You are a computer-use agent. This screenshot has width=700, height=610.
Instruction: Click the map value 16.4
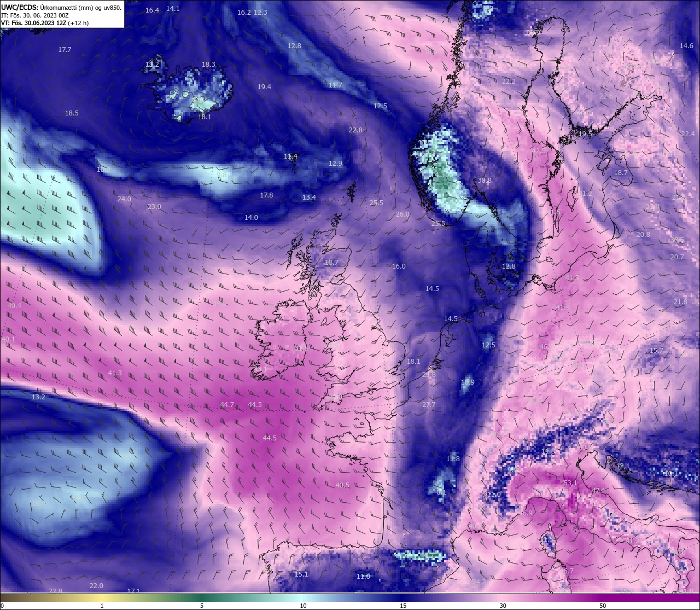153,10
